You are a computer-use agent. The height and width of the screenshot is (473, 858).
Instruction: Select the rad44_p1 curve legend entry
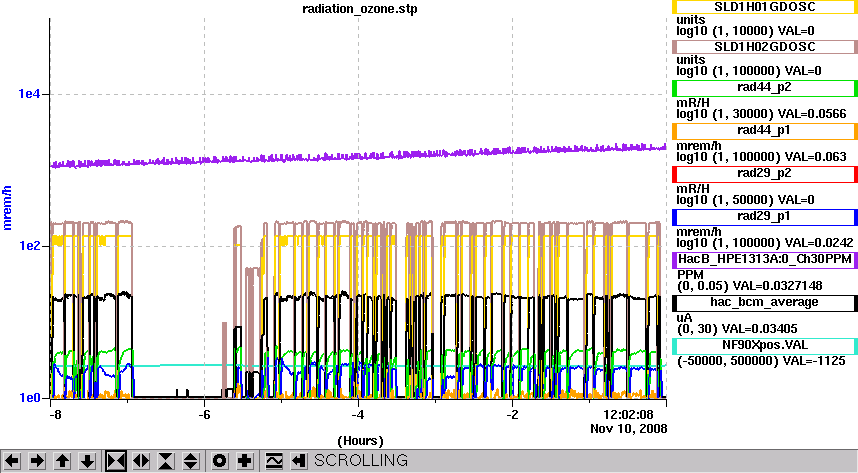point(764,131)
